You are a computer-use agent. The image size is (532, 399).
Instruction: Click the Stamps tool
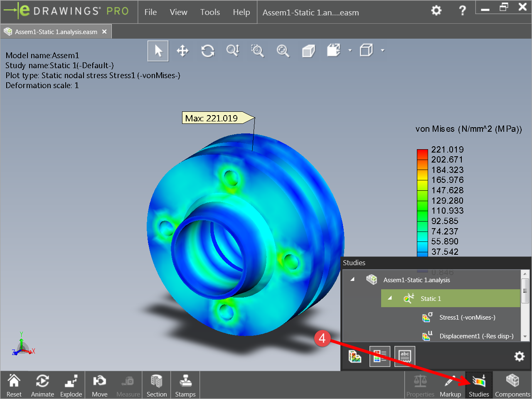tap(185, 384)
